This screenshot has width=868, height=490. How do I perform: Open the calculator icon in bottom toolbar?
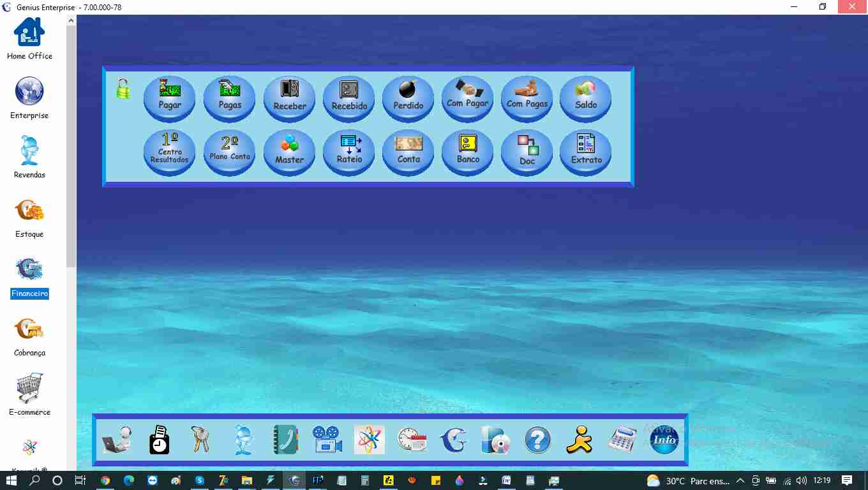(x=622, y=440)
